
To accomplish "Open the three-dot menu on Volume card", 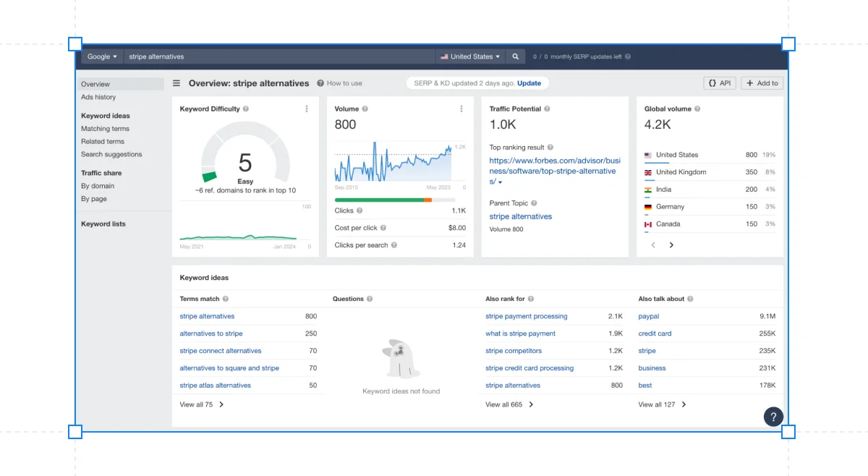I will (461, 109).
